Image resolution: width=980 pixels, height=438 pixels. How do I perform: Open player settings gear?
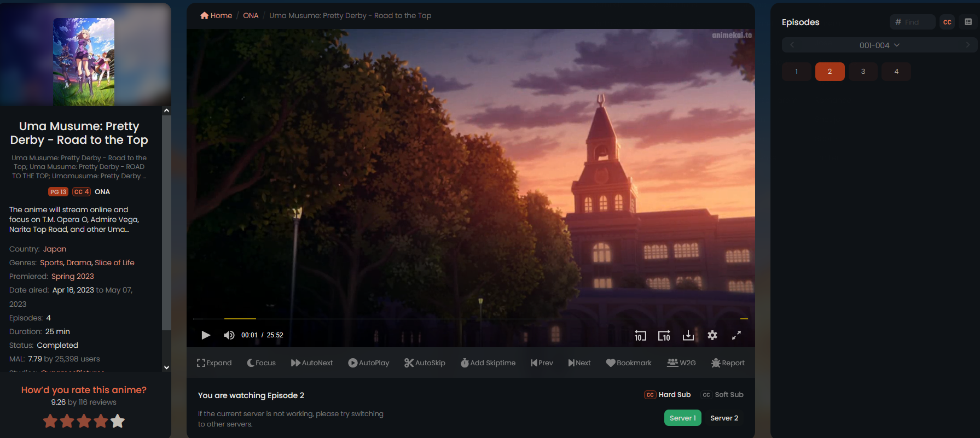tap(712, 335)
